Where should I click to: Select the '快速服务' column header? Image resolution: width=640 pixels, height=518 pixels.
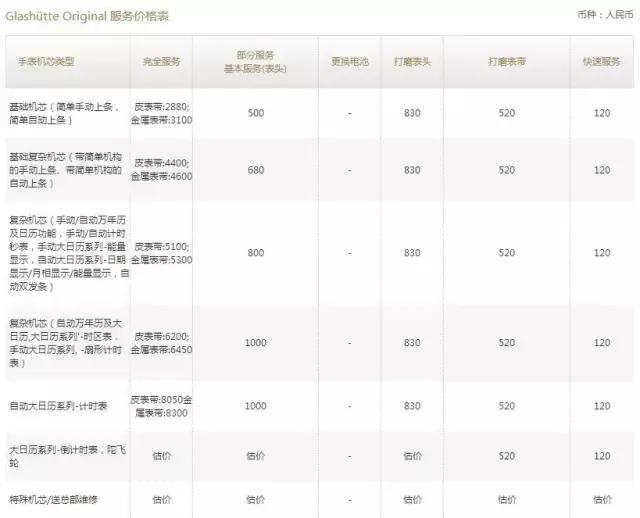point(602,62)
